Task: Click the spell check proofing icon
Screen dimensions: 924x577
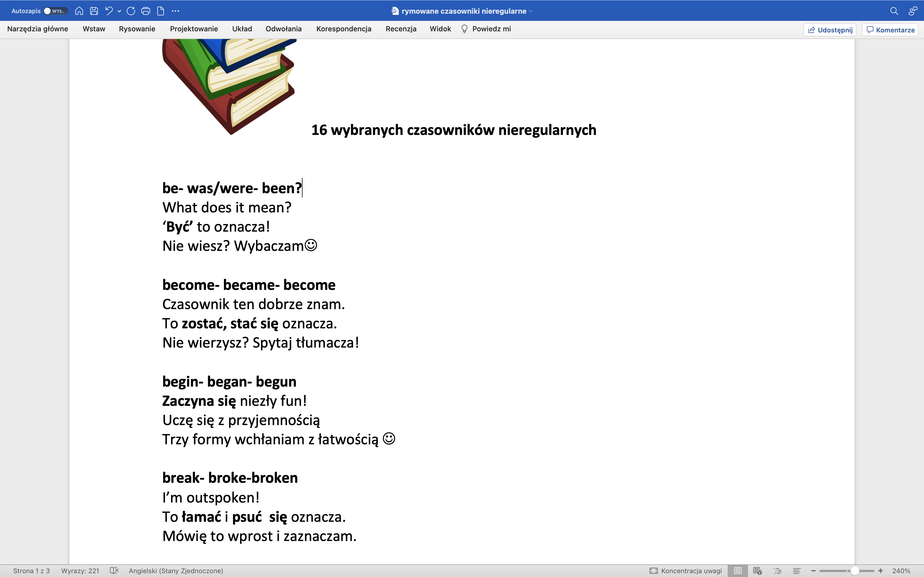Action: [114, 570]
